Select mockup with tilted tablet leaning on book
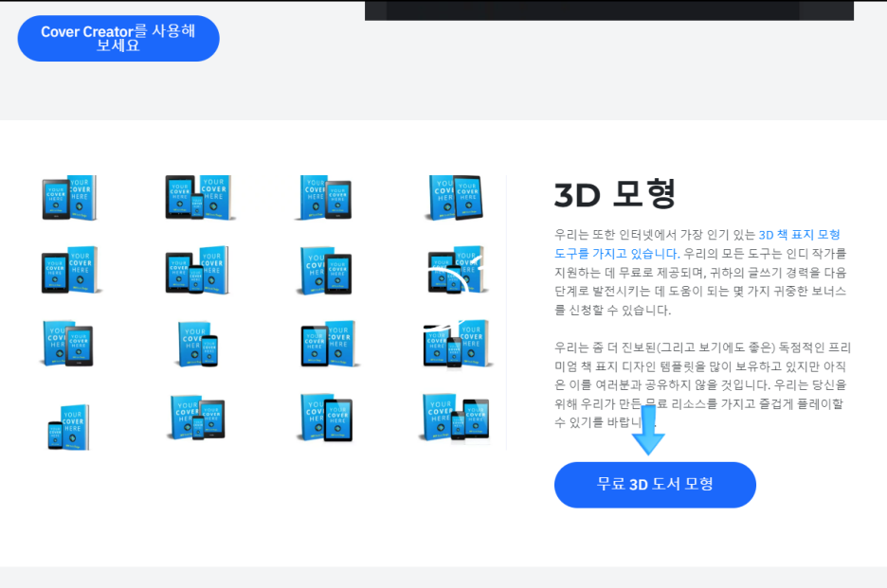887x588 pixels. coord(456,197)
